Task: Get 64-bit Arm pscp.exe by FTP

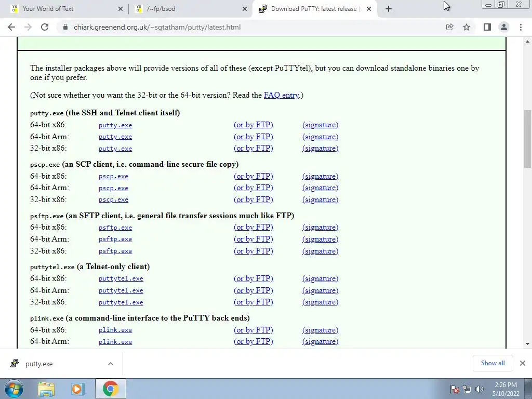Action: click(254, 188)
